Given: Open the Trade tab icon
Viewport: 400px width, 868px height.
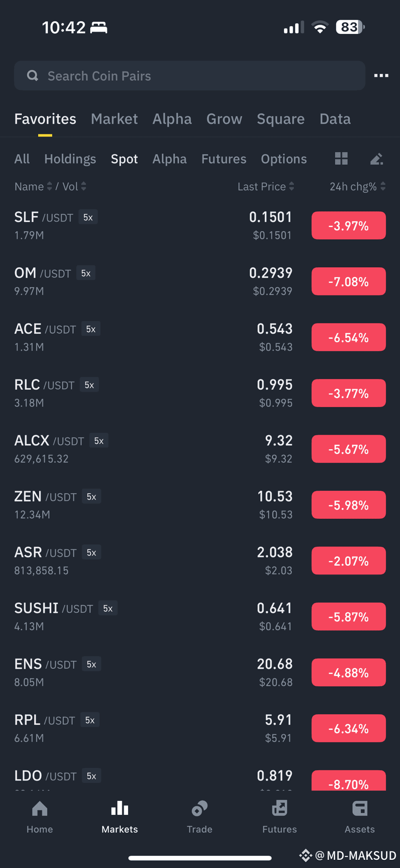Looking at the screenshot, I should 200,809.
